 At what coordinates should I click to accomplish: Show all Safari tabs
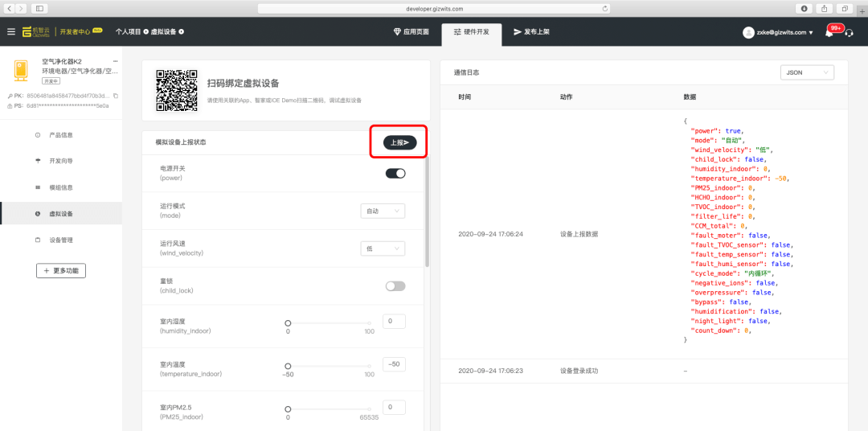[845, 8]
